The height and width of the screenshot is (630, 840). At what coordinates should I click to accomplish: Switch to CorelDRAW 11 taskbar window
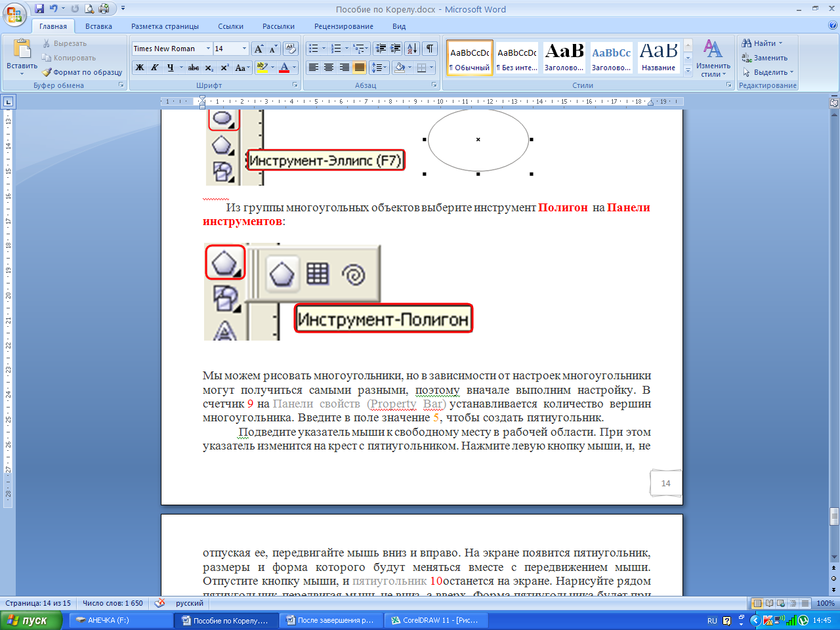pos(436,620)
